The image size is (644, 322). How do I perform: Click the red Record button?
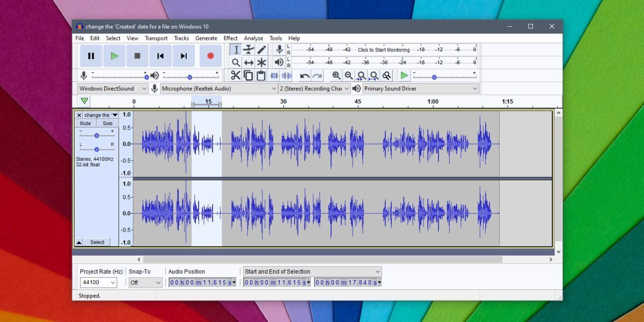click(x=210, y=56)
